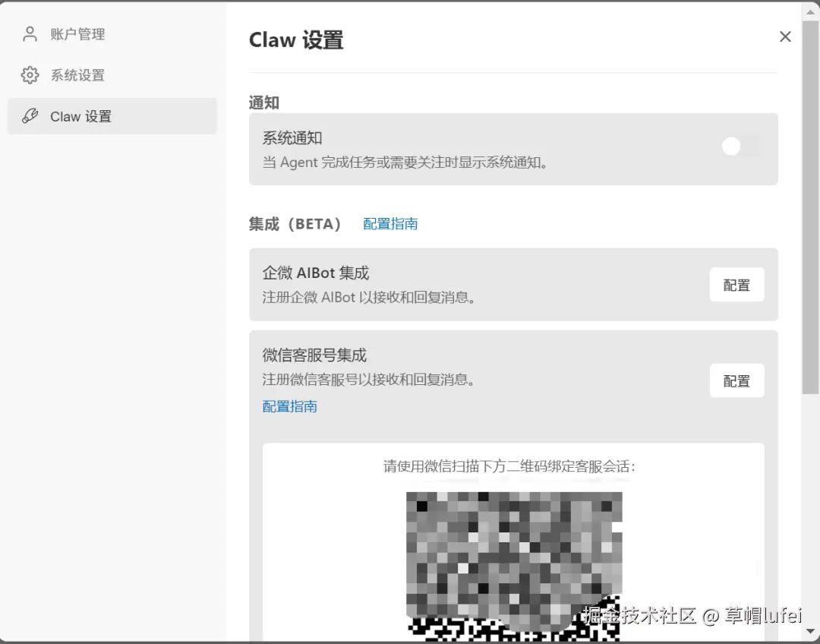The image size is (820, 644).
Task: Click the 集成（BETA） section heading
Action: pyautogui.click(x=296, y=224)
